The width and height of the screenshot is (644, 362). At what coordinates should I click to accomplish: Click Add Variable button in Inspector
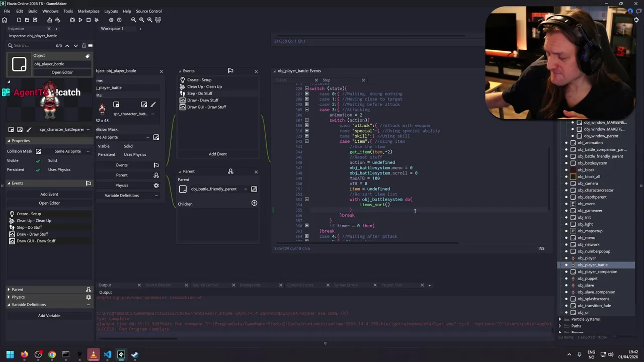(49, 316)
